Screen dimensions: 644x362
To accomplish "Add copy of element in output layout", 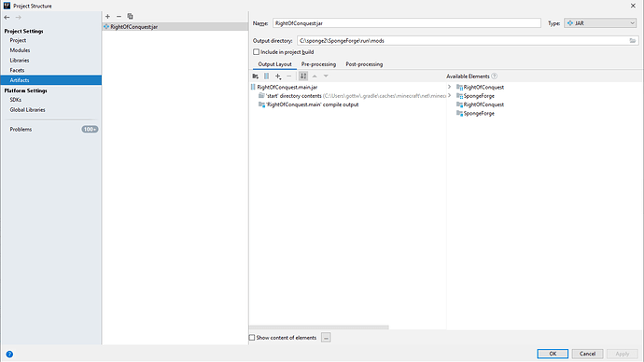I will pyautogui.click(x=278, y=76).
